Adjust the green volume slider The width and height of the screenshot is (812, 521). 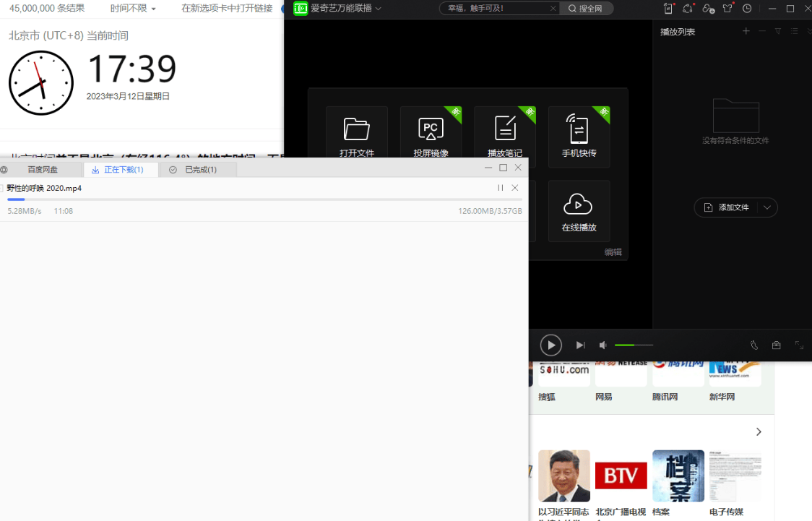(634, 345)
